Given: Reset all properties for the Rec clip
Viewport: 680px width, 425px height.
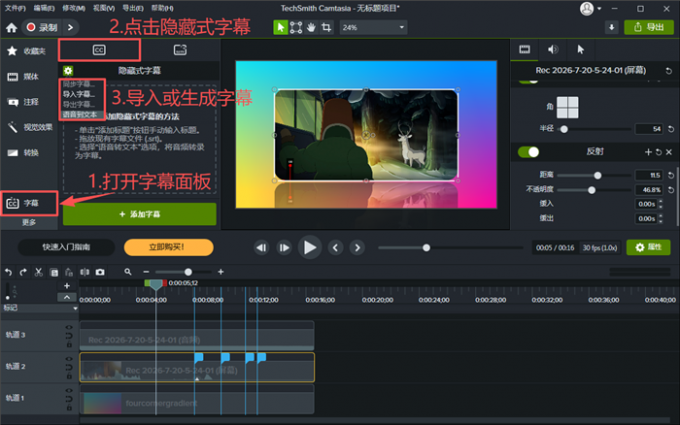Looking at the screenshot, I should tap(669, 71).
